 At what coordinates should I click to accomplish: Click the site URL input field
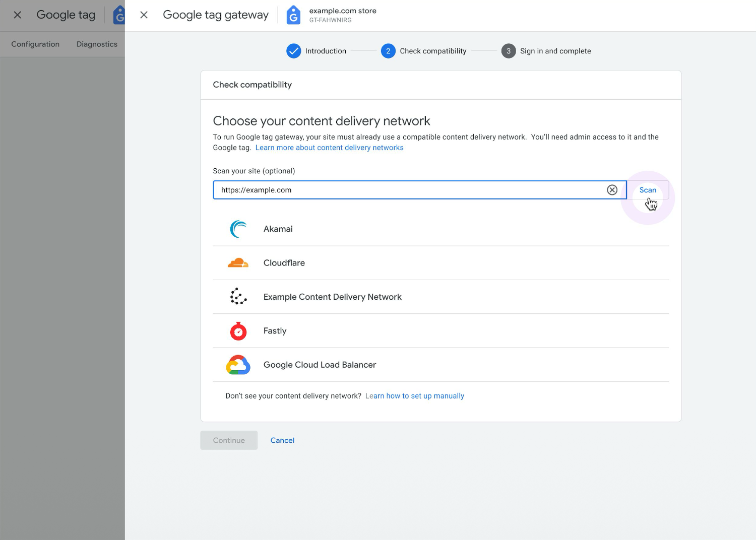403,190
